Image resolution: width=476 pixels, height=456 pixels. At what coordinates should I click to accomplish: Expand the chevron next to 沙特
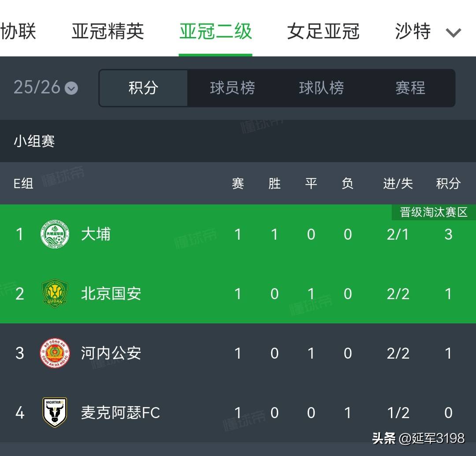(x=454, y=32)
